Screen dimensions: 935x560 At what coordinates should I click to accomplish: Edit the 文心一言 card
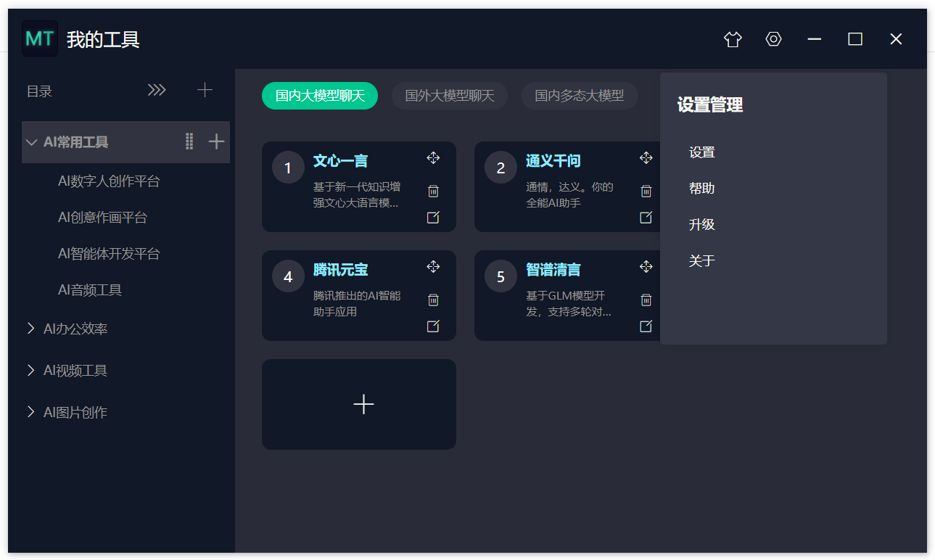[x=433, y=218]
